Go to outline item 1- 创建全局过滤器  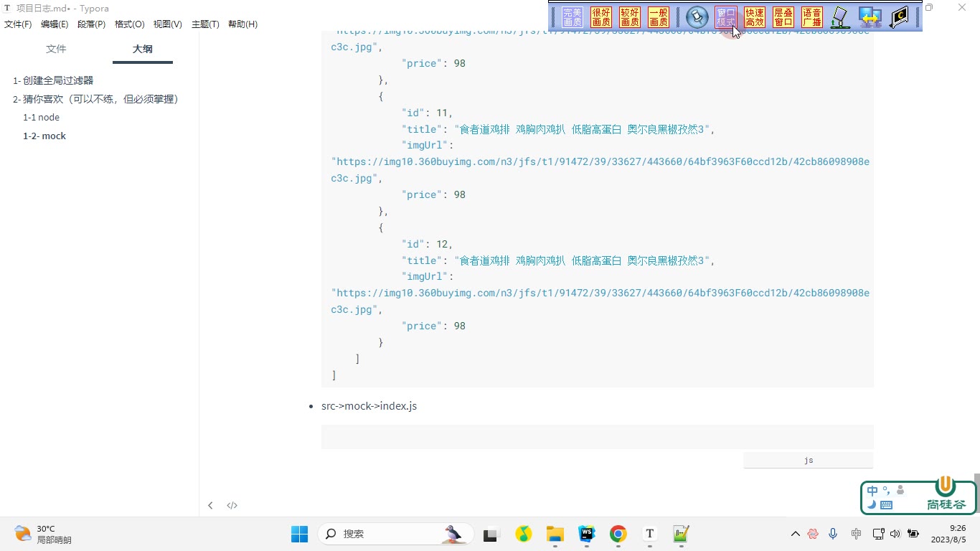pos(53,80)
